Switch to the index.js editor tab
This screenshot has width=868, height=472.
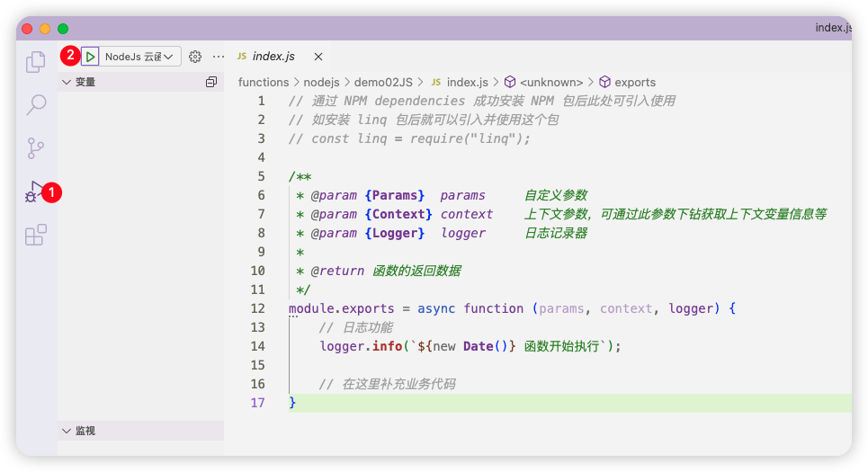(x=273, y=57)
